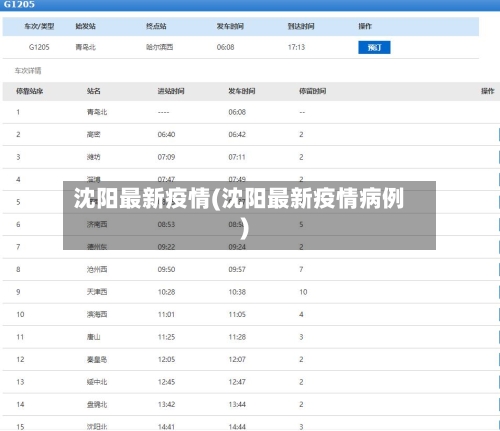Click stop sequence number 14

coord(20,404)
